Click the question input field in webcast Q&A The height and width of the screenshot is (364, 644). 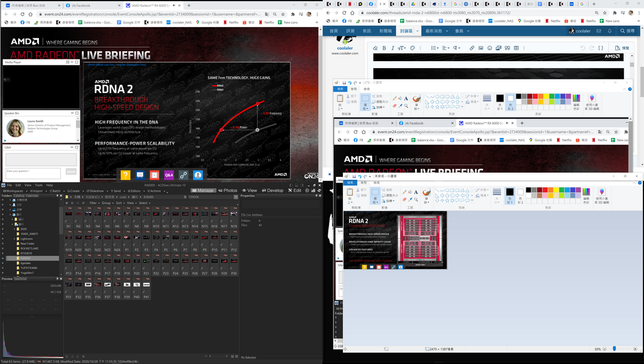[33, 173]
